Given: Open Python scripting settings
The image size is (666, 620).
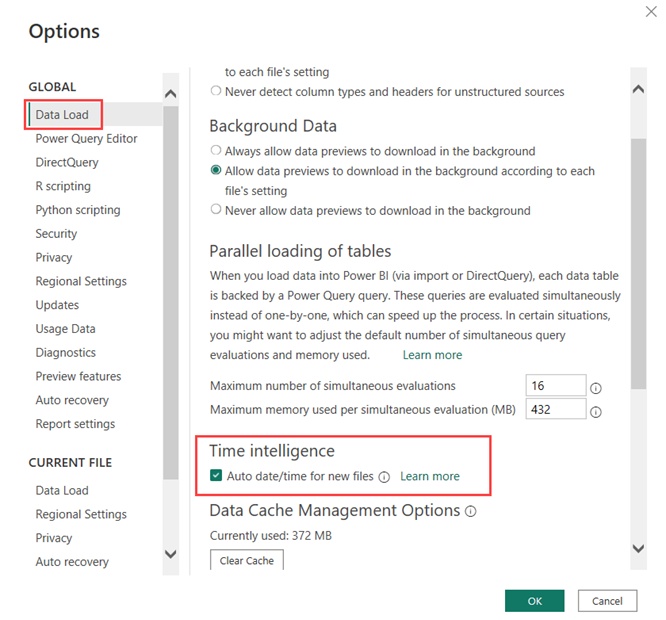Looking at the screenshot, I should (78, 210).
